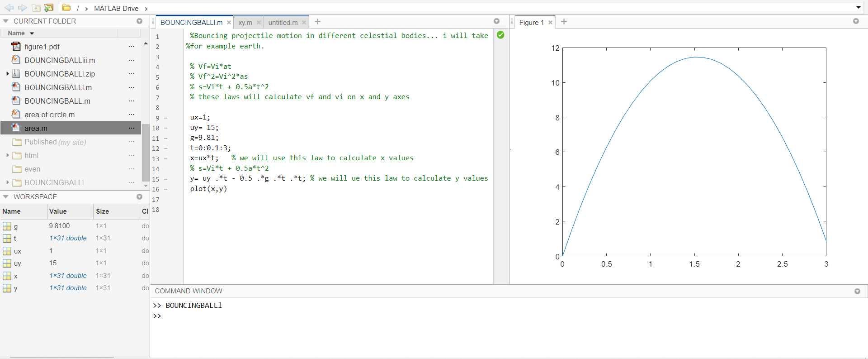The height and width of the screenshot is (359, 868).
Task: Close the Figure 1 tab
Action: click(550, 22)
